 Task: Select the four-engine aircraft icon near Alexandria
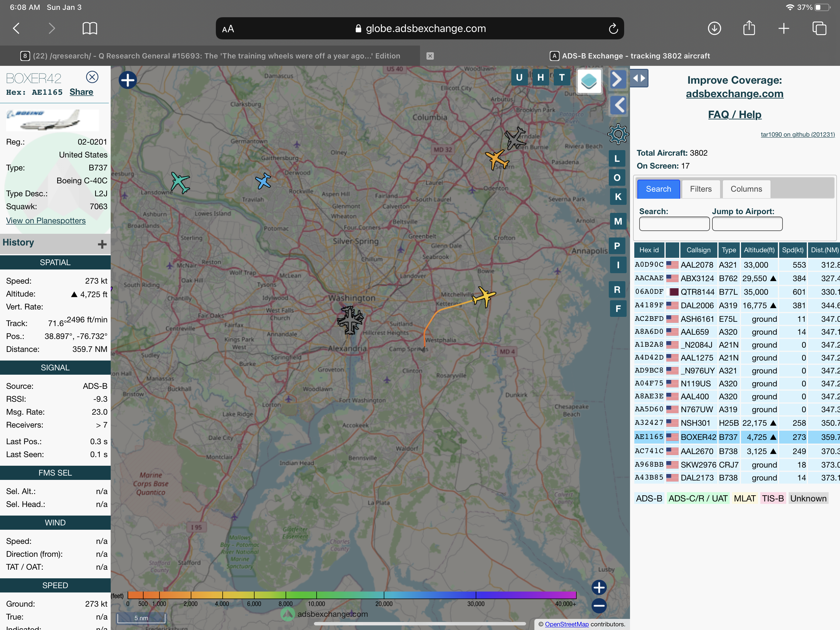(x=350, y=320)
